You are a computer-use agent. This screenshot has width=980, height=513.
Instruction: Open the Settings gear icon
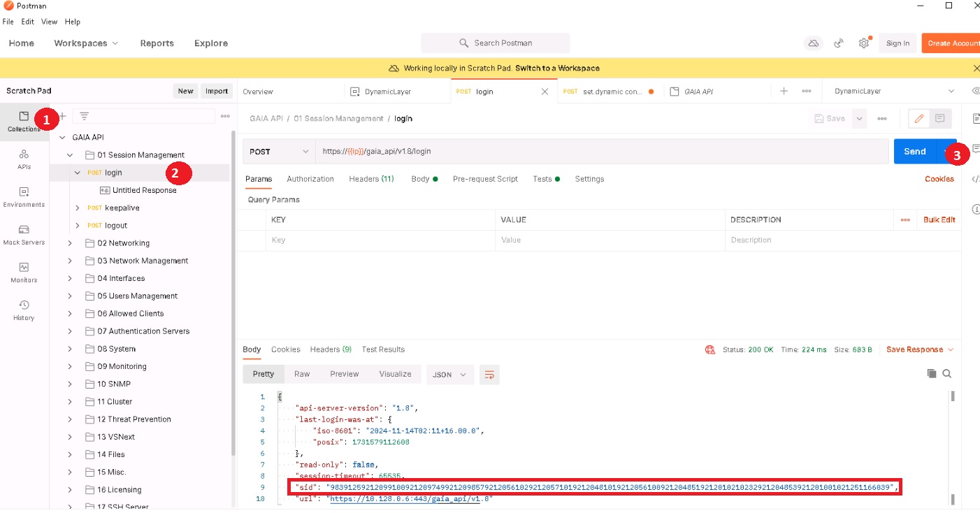(864, 43)
